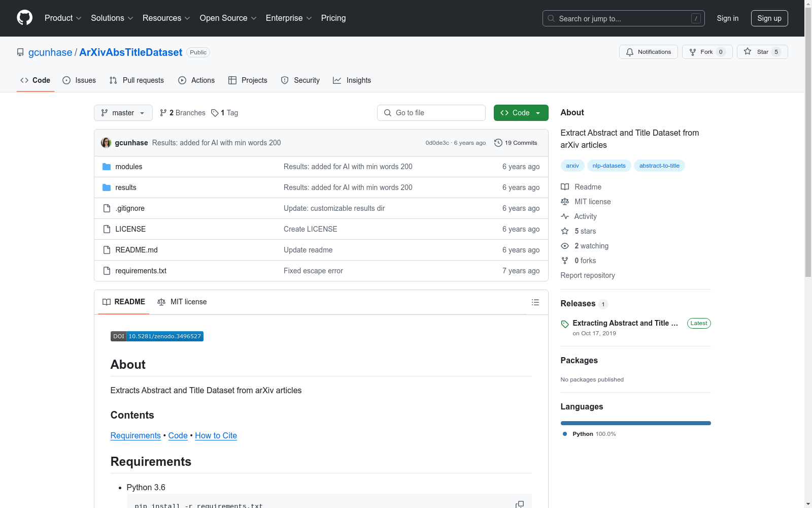812x508 pixels.
Task: Click the README.md file icon
Action: (x=107, y=250)
